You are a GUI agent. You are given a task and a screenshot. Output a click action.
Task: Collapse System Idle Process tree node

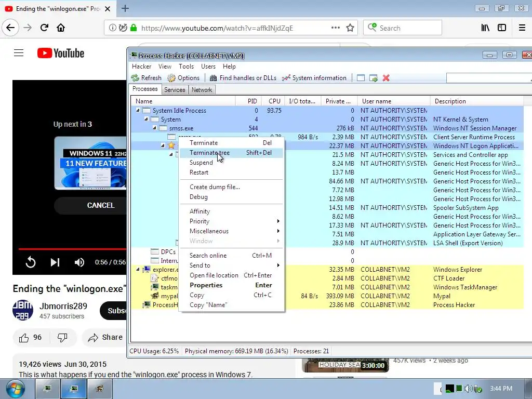click(138, 110)
